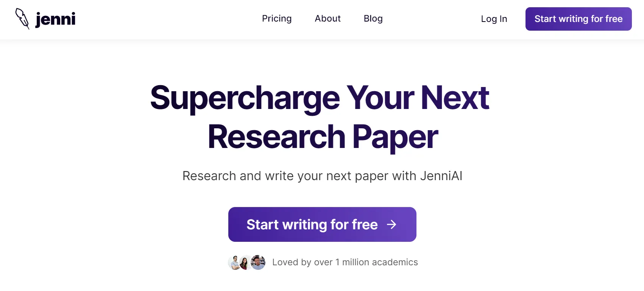The width and height of the screenshot is (644, 291).
Task: Go to the About page
Action: pos(327,19)
